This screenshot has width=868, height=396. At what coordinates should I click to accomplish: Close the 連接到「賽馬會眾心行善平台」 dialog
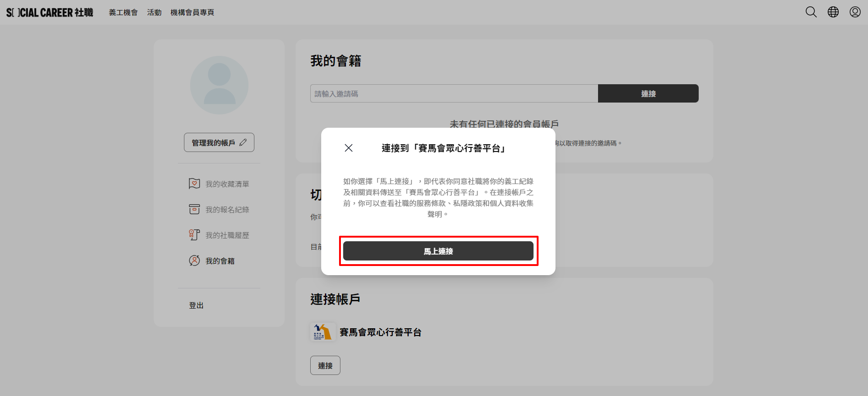349,148
